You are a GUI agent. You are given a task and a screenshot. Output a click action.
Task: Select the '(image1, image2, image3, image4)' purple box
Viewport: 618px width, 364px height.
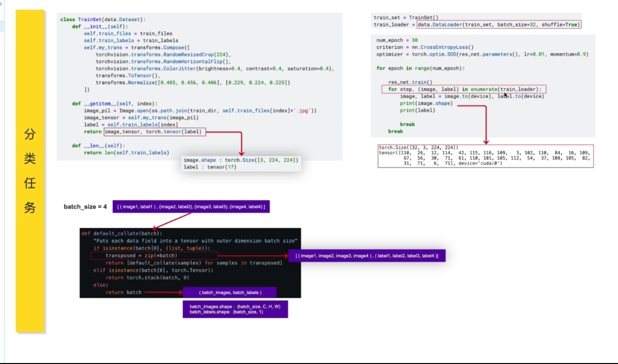pyautogui.click(x=367, y=256)
